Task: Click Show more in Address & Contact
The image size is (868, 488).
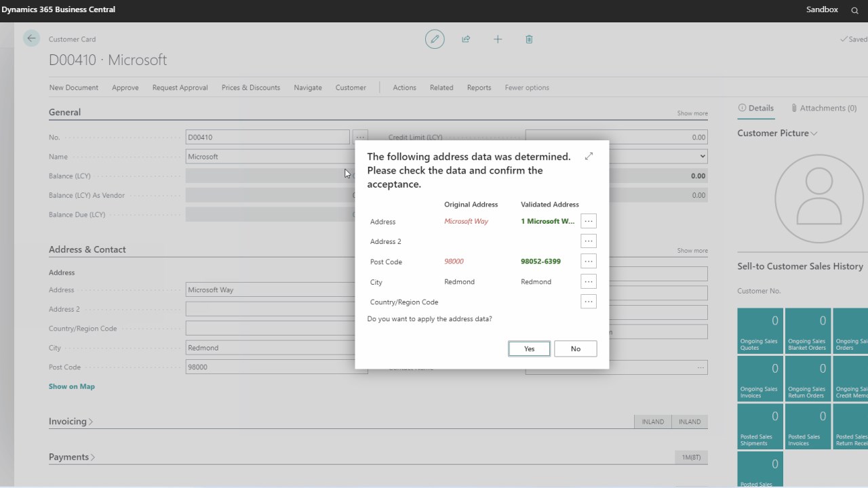Action: click(692, 251)
